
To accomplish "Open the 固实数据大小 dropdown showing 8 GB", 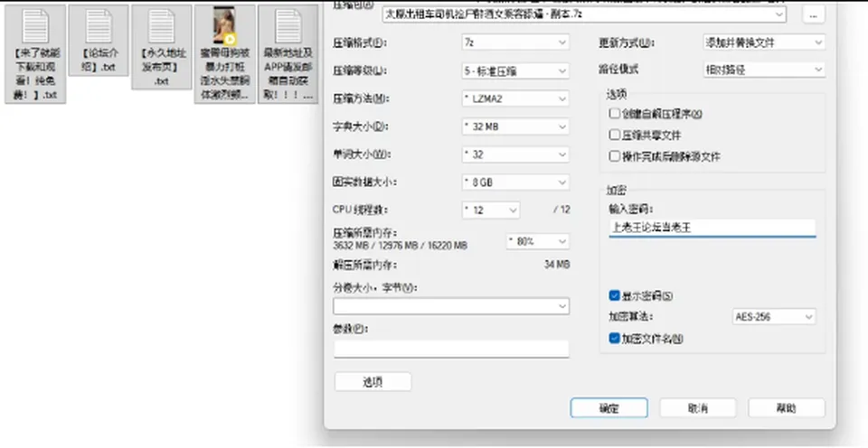I will coord(515,182).
